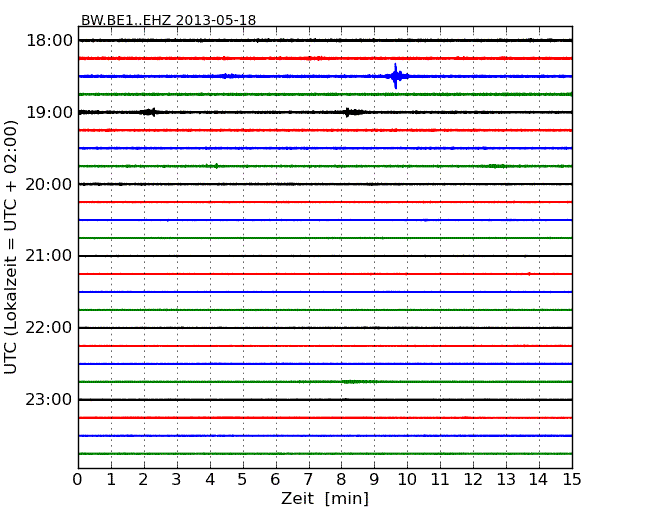Click the x-axis tick label "2"
The width and height of the screenshot is (650, 520).
pyautogui.click(x=143, y=480)
